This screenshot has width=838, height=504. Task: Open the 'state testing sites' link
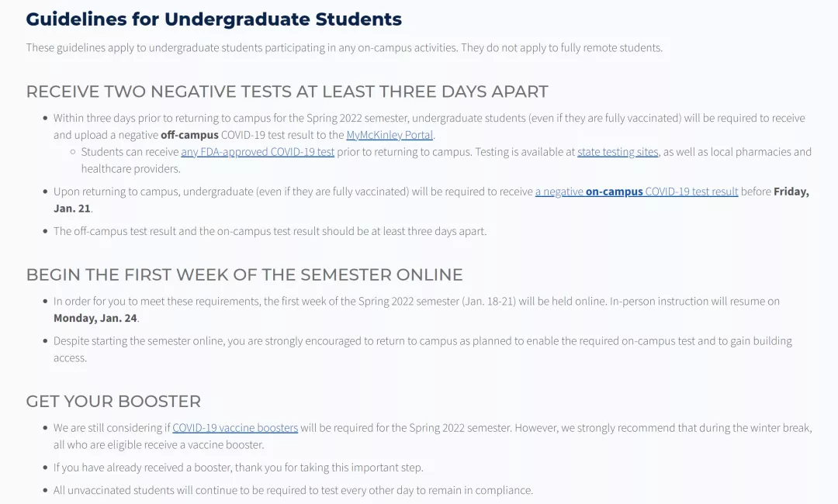[618, 152]
